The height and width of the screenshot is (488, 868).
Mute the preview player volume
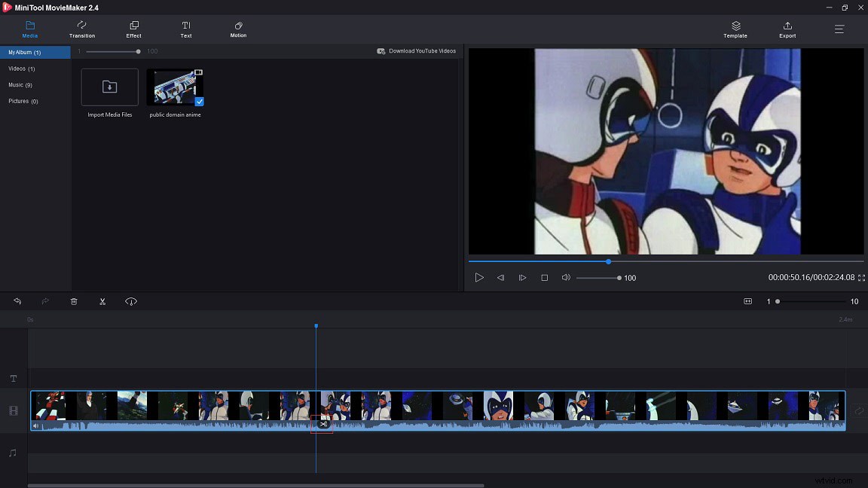tap(566, 277)
